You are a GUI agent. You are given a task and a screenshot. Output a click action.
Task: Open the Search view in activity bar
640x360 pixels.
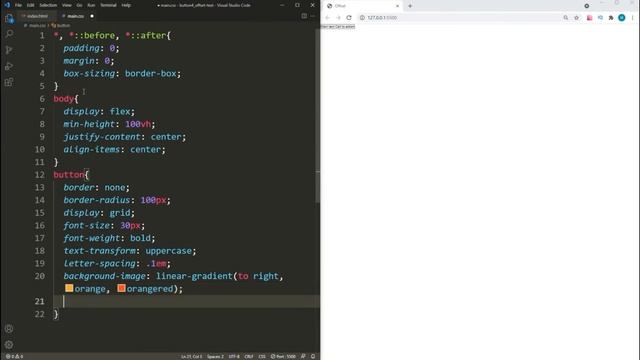pyautogui.click(x=9, y=34)
